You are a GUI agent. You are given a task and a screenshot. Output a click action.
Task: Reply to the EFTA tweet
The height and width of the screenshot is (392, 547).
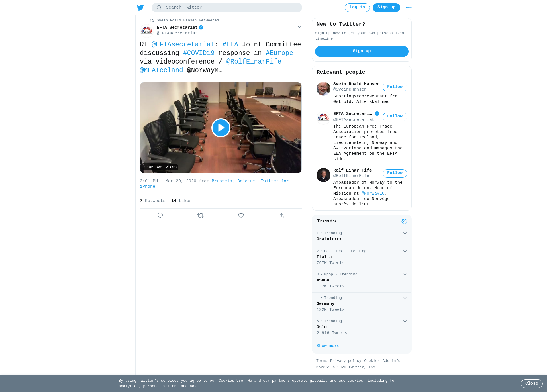coord(160,216)
